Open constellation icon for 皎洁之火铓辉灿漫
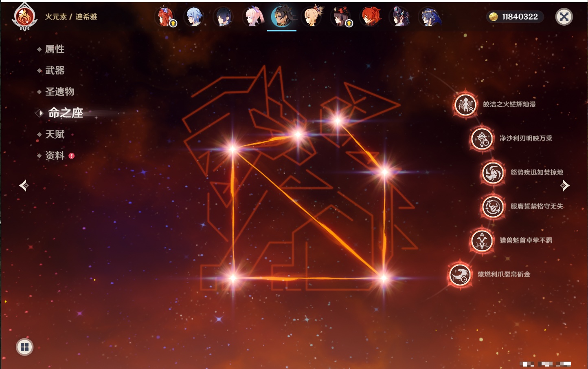 pyautogui.click(x=465, y=104)
